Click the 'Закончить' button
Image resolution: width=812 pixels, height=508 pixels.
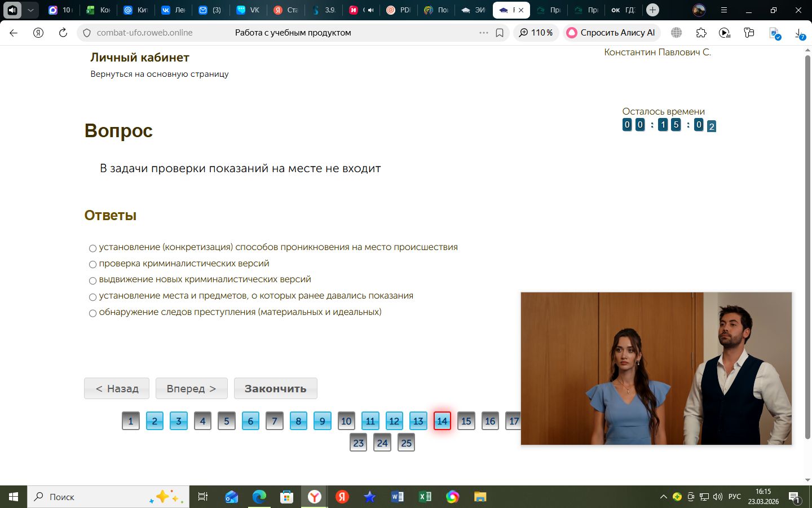[276, 388]
